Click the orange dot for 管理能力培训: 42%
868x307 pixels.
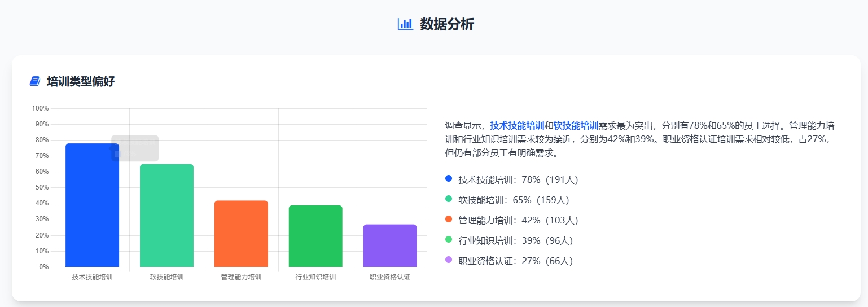[x=449, y=219]
